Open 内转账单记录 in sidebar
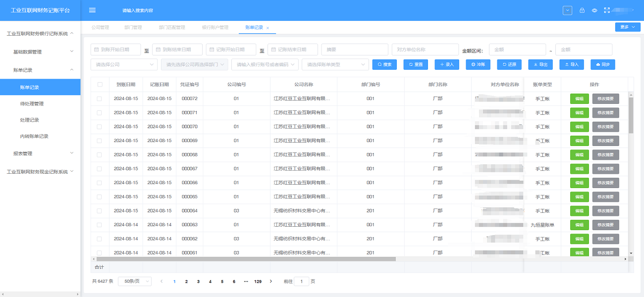 tap(40, 136)
